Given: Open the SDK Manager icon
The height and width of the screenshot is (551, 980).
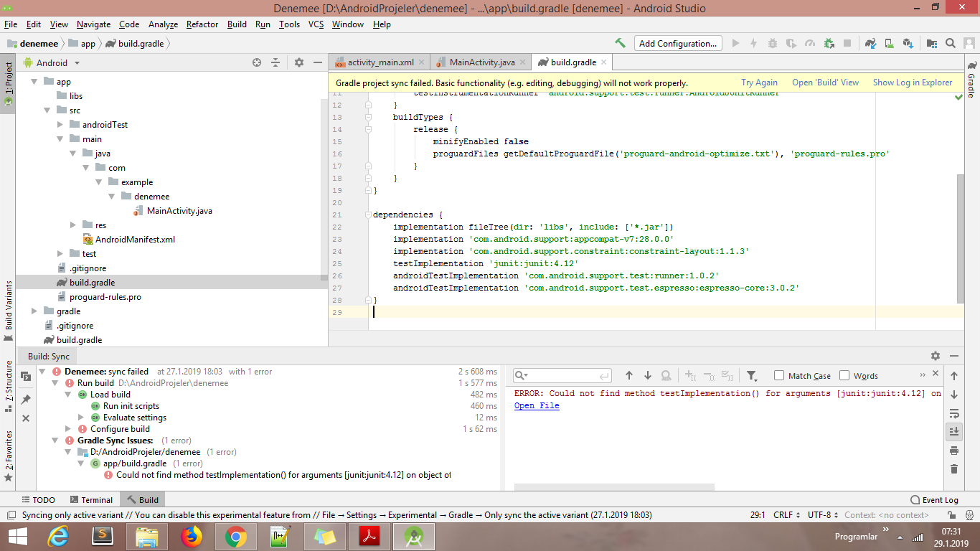Looking at the screenshot, I should (x=908, y=43).
